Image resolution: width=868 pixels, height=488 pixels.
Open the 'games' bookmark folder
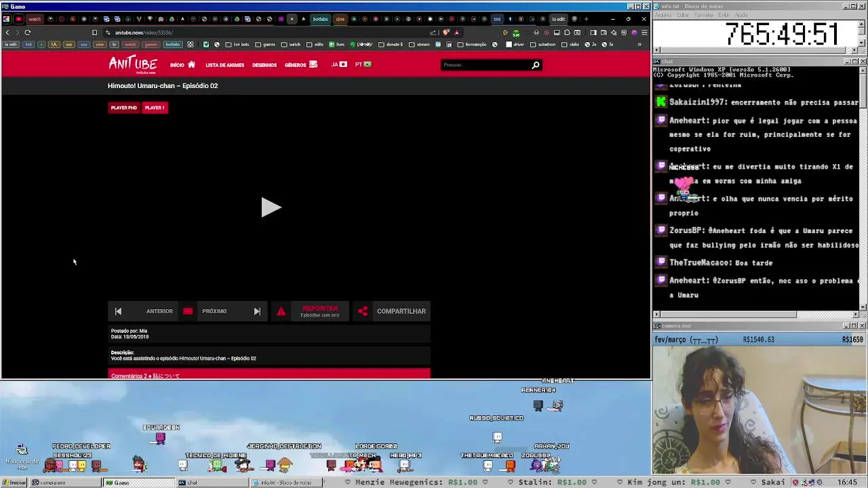[x=265, y=45]
